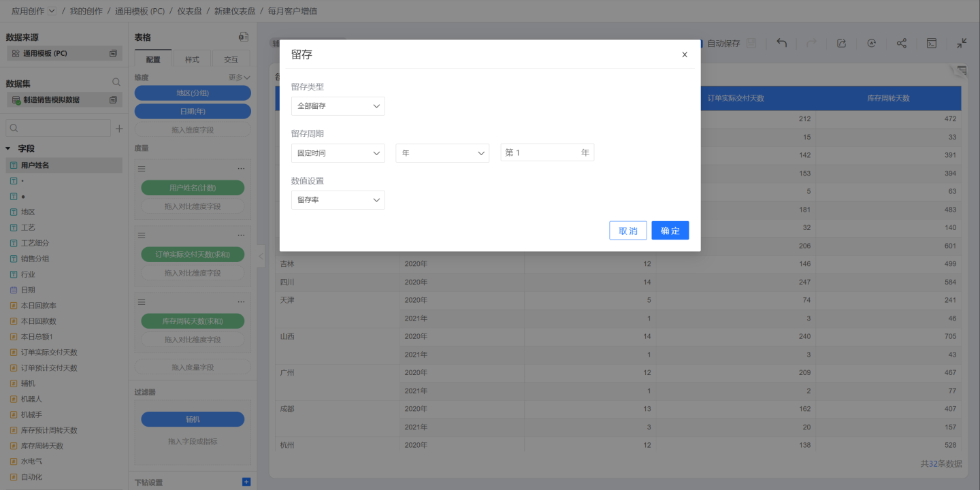Click the plus icon next to field search

(x=119, y=128)
